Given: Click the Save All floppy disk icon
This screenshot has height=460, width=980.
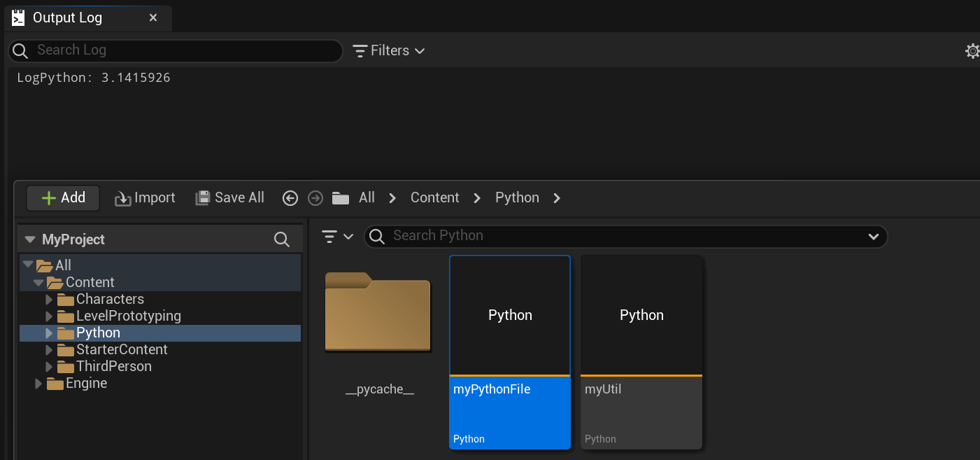Looking at the screenshot, I should (x=203, y=198).
